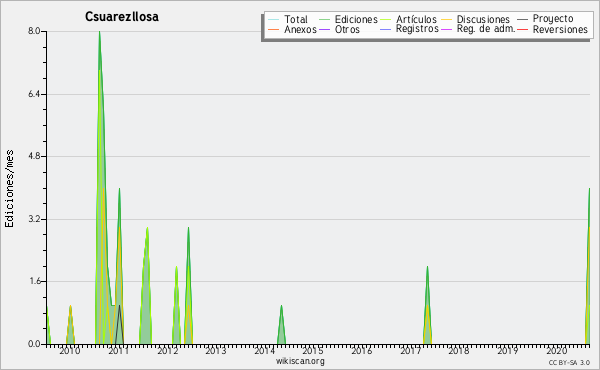Click the red Reversiones line swatch
This screenshot has height=370, width=600.
coord(522,29)
